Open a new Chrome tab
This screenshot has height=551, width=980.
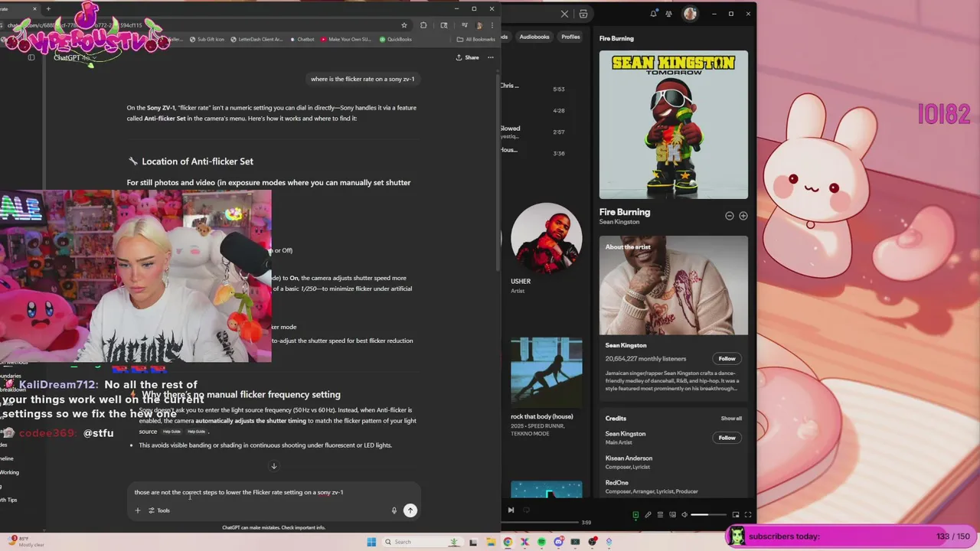[48, 9]
